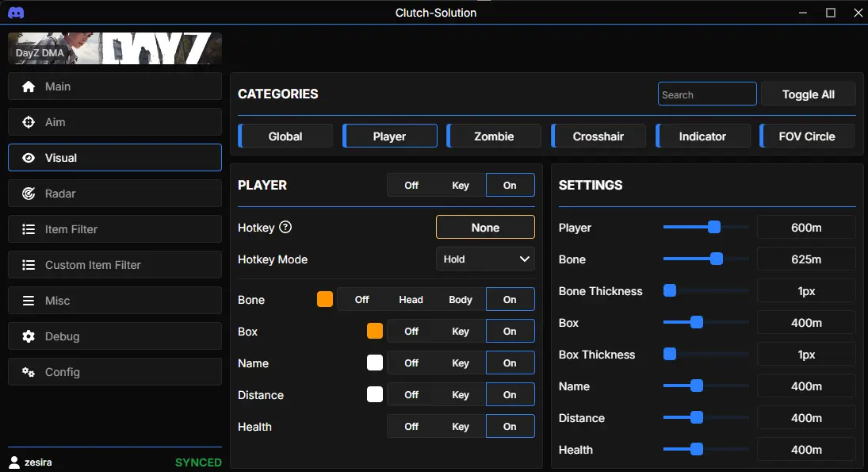Click the radar icon in the sidebar

29,194
